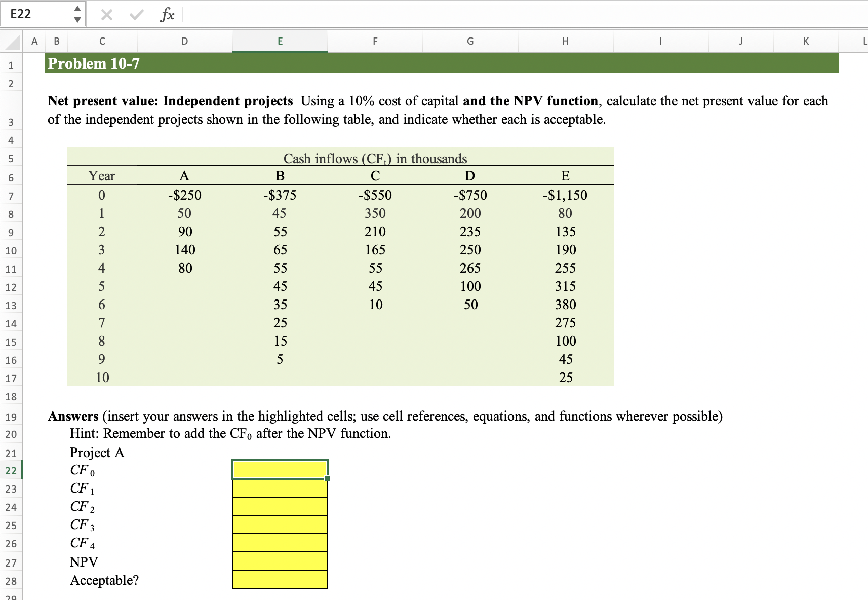This screenshot has width=868, height=600.
Task: Click the down arrow on the Name Box
Action: (78, 19)
